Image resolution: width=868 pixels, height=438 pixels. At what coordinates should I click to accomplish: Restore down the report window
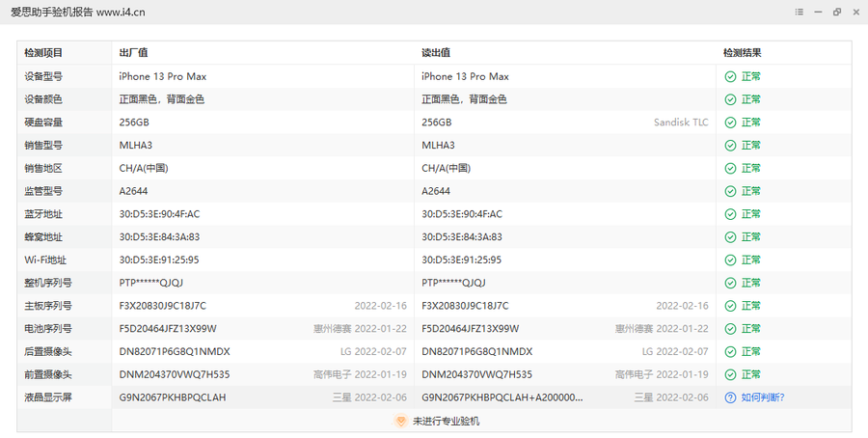coord(837,12)
